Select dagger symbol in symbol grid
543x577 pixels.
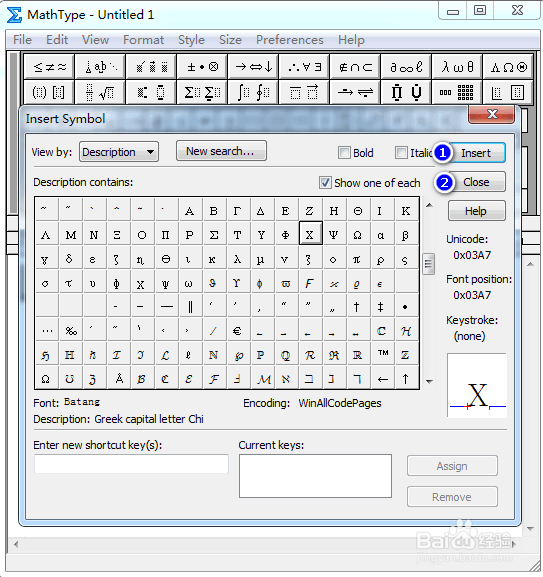(x=357, y=306)
